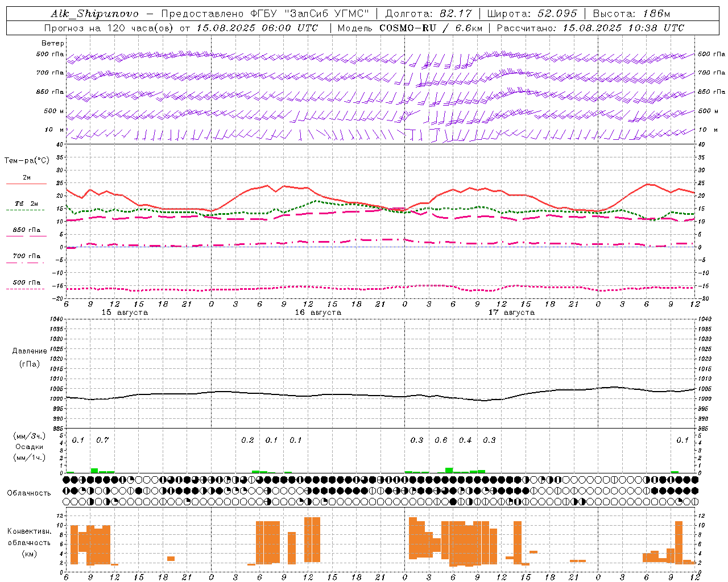Select the "17 августа" date label
Screen dimensions: 728x582
(x=511, y=313)
